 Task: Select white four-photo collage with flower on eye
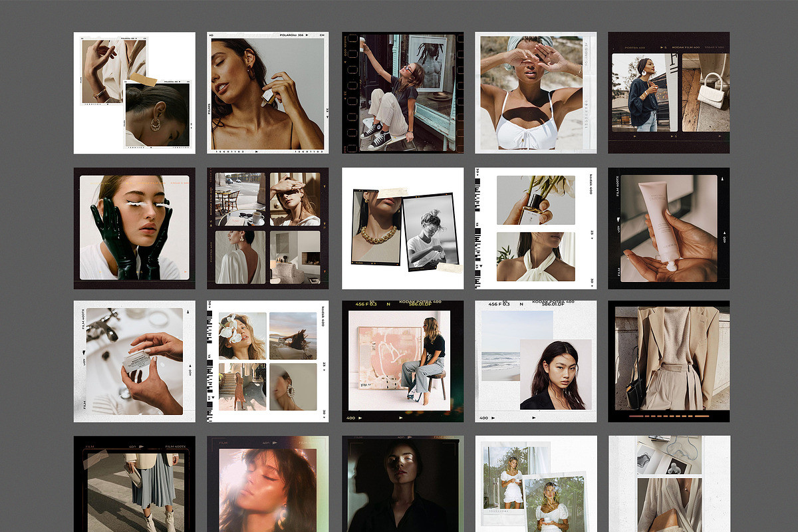pos(268,361)
